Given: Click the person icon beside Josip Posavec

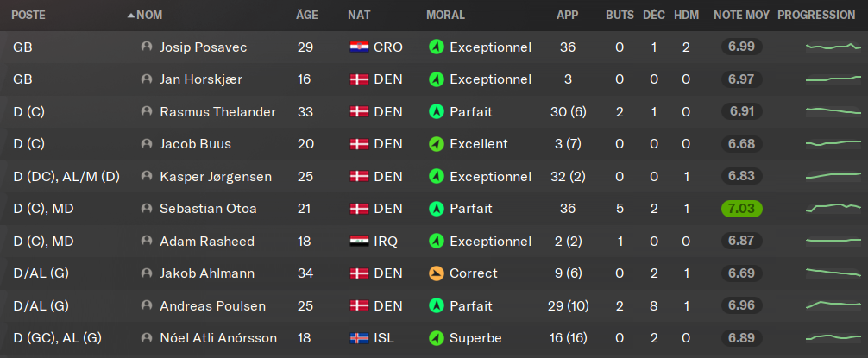Looking at the screenshot, I should [x=147, y=47].
